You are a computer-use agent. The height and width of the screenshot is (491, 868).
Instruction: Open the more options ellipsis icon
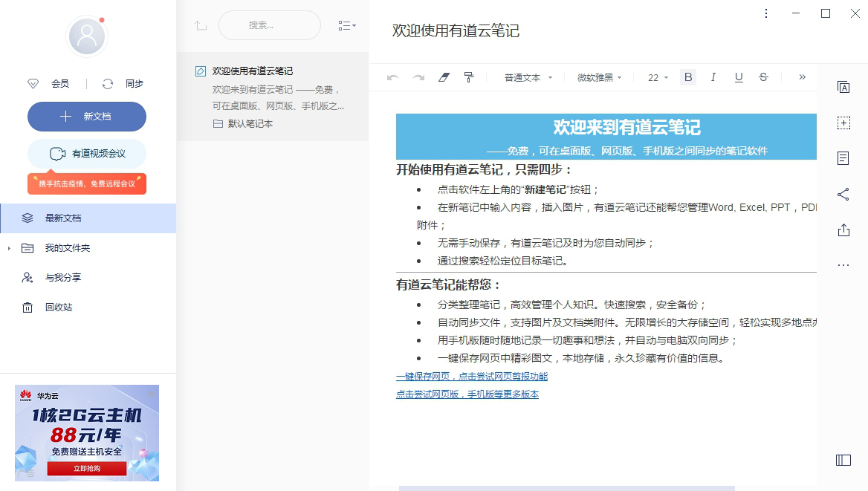843,264
